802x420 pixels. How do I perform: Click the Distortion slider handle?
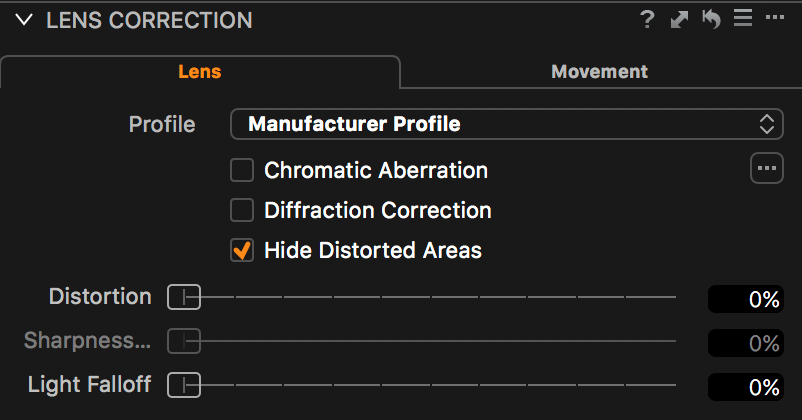tap(184, 297)
